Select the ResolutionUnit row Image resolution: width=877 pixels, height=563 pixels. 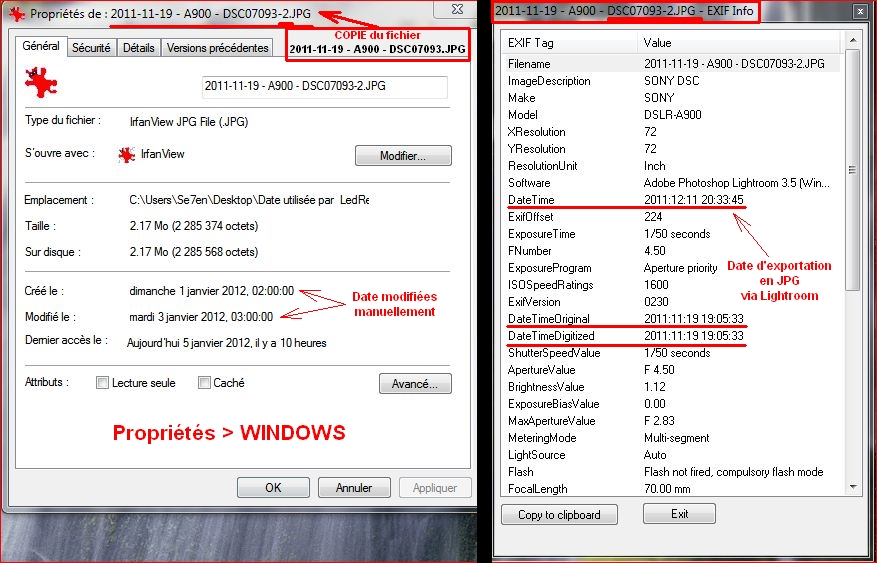click(671, 166)
